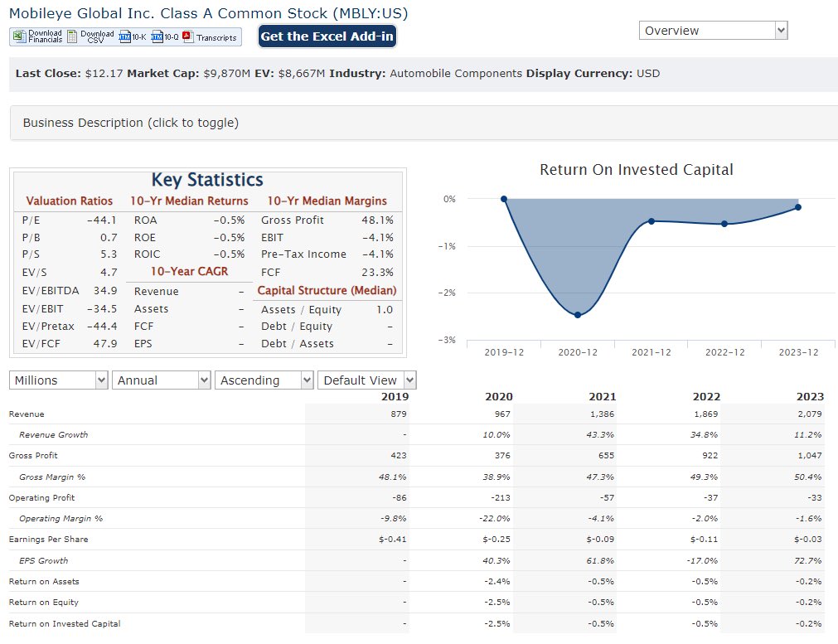The width and height of the screenshot is (838, 644).
Task: Click the 2023-12 data point on ROIC chart
Action: [798, 207]
